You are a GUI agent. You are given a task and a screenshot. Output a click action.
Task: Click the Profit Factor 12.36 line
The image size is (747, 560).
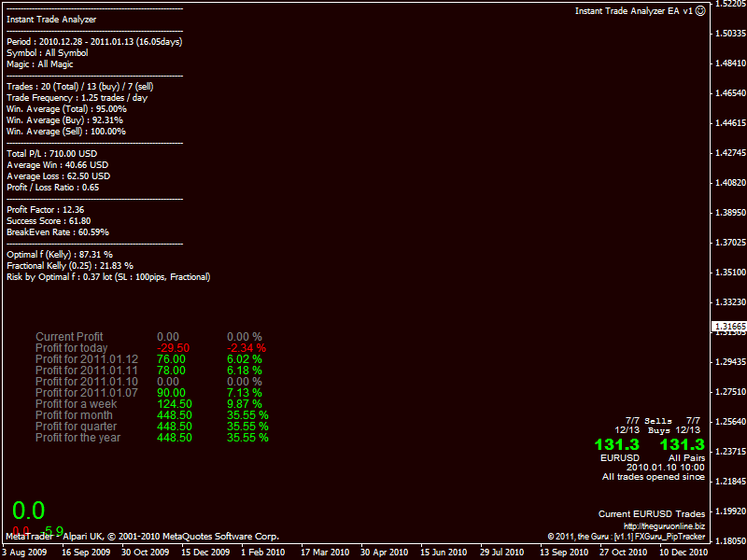pyautogui.click(x=46, y=210)
